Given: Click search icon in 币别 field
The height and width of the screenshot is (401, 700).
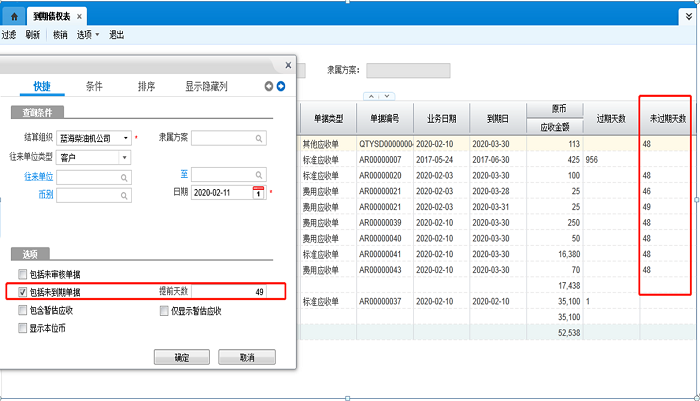Looking at the screenshot, I should [x=124, y=194].
